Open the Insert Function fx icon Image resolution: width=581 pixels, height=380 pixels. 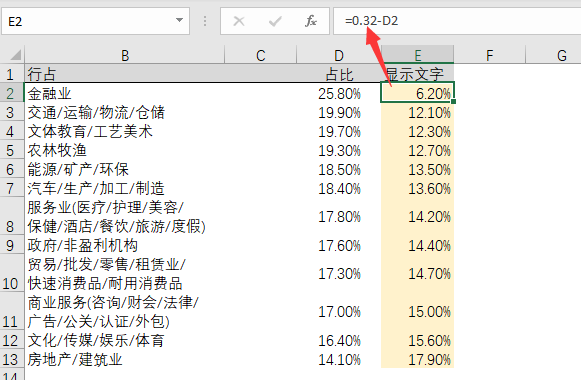click(x=311, y=21)
